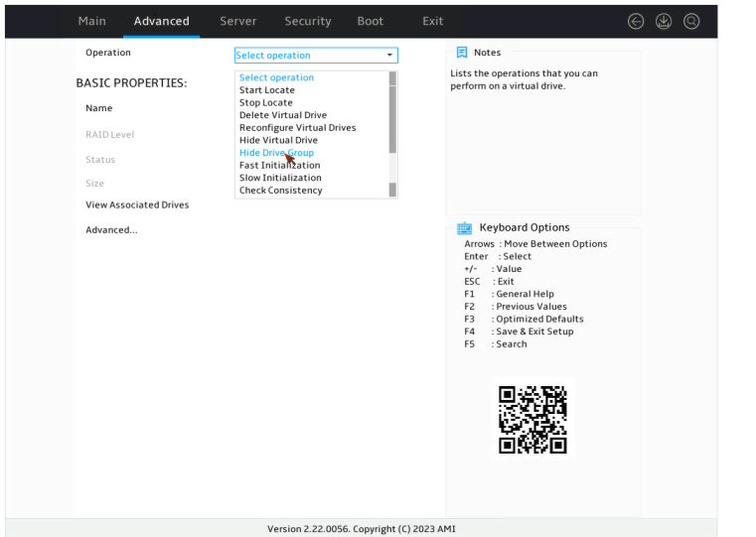The width and height of the screenshot is (756, 537).
Task: Click the Notes description text
Action: 525,79
